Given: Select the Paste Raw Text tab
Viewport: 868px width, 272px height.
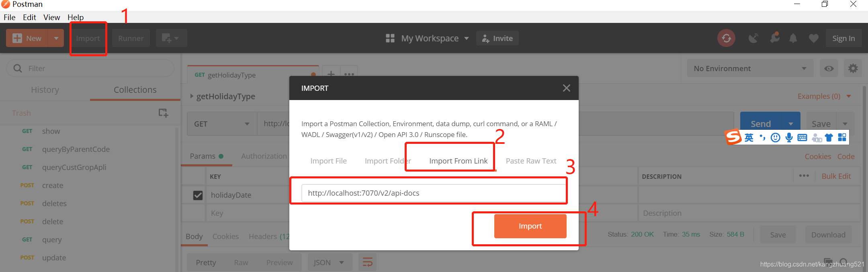Looking at the screenshot, I should (x=531, y=161).
